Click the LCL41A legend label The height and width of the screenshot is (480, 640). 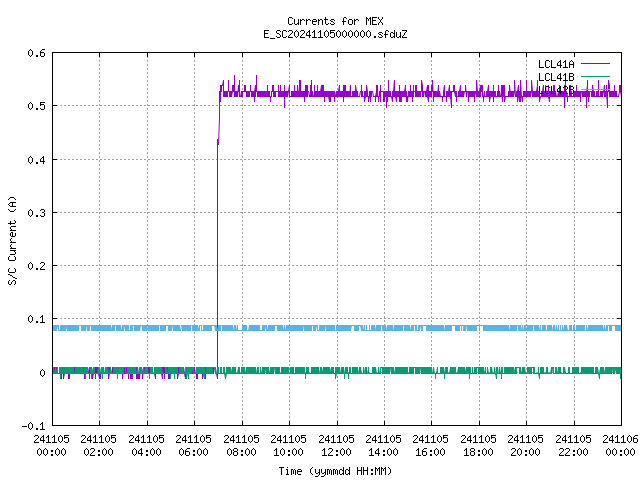pos(556,64)
